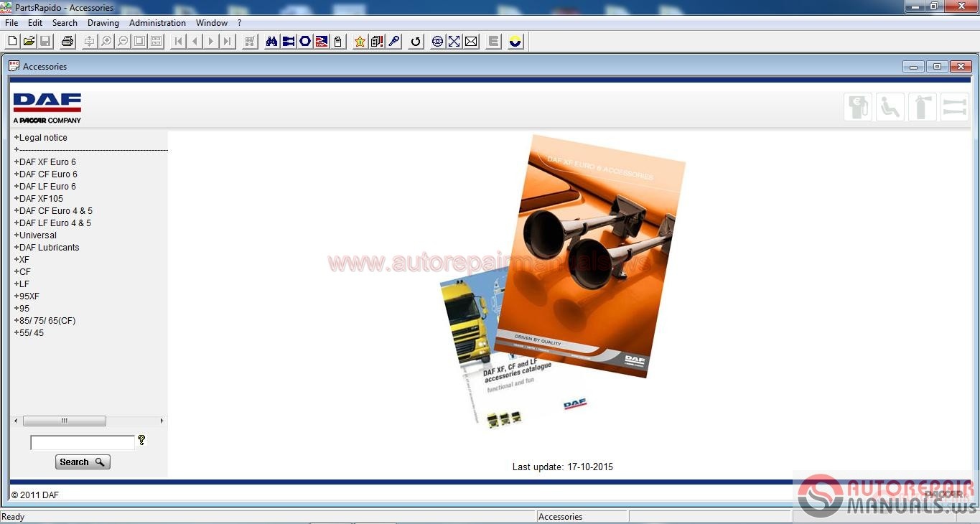Go to the previous page arrow
Screen dimensions: 980x524
click(195, 42)
